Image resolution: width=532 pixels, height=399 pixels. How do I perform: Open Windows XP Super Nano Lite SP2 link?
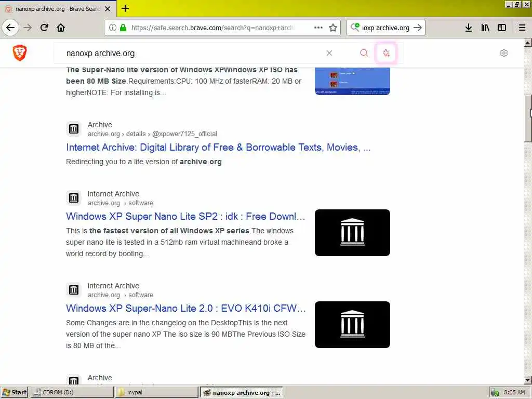point(185,216)
